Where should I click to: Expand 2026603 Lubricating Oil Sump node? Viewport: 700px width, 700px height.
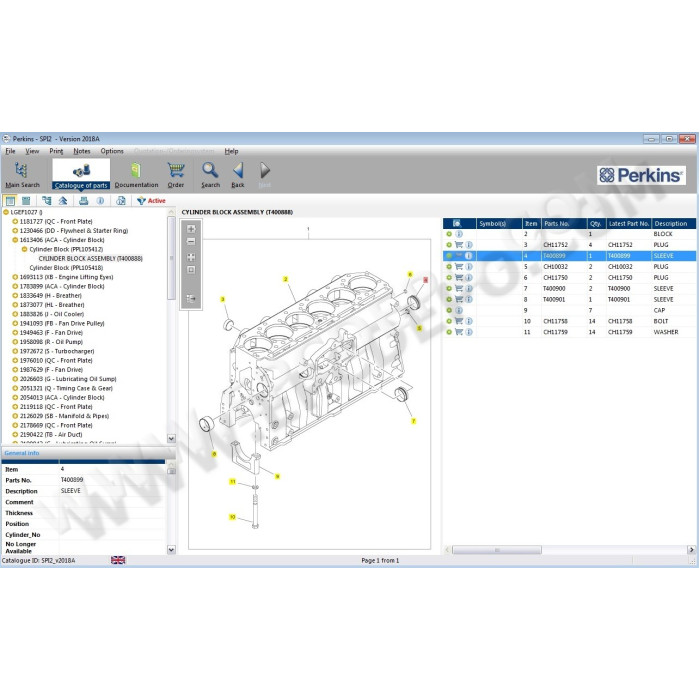click(15, 379)
